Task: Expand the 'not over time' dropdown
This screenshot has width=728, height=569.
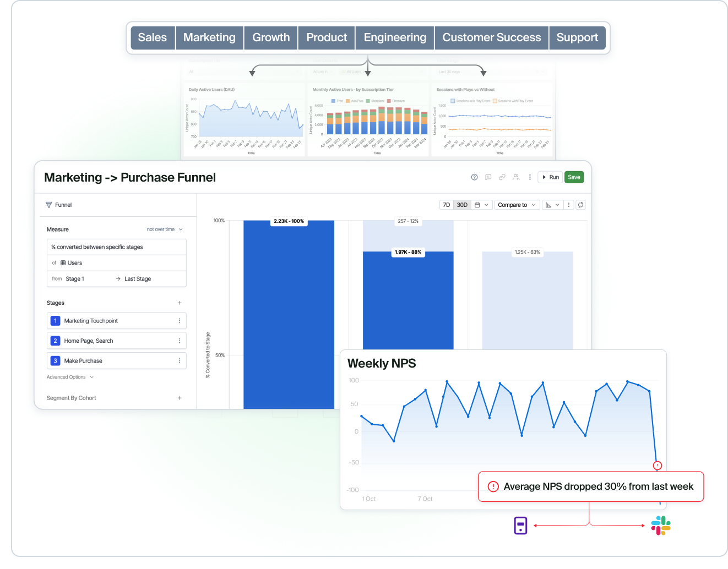Action: click(165, 229)
